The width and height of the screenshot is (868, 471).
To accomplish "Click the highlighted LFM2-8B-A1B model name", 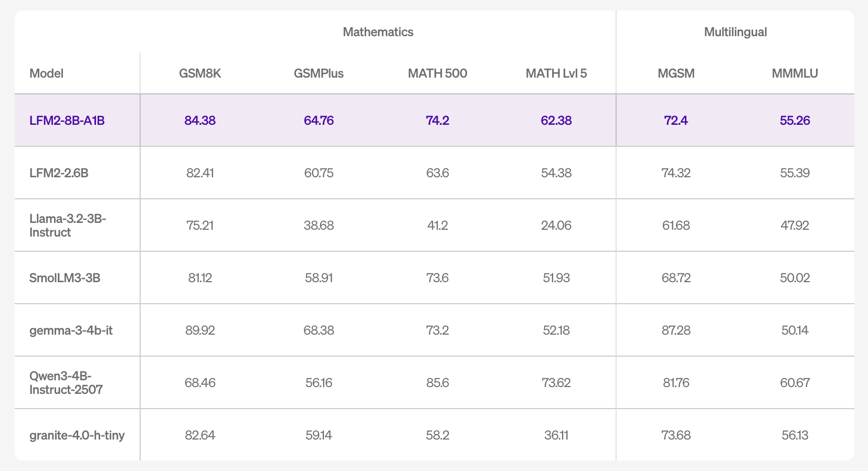I will pyautogui.click(x=67, y=121).
